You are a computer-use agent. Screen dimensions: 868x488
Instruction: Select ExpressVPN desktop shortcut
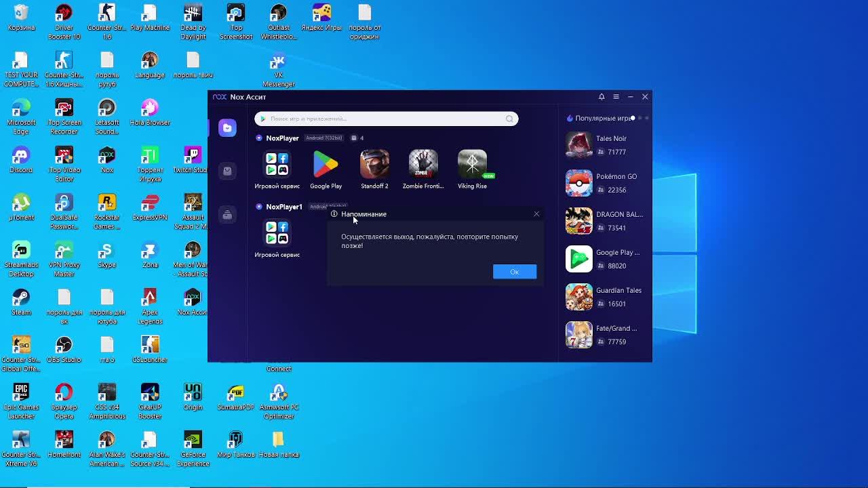pos(150,208)
